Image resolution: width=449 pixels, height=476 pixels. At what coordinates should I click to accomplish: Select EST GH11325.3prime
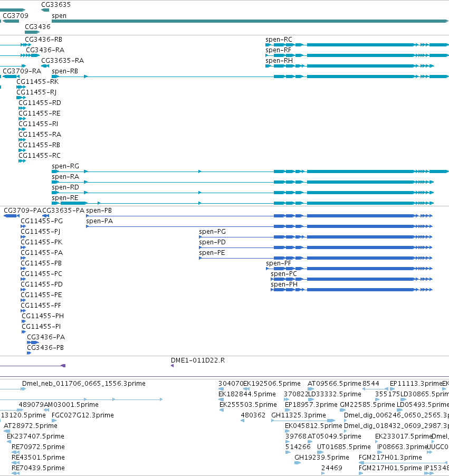(x=299, y=415)
